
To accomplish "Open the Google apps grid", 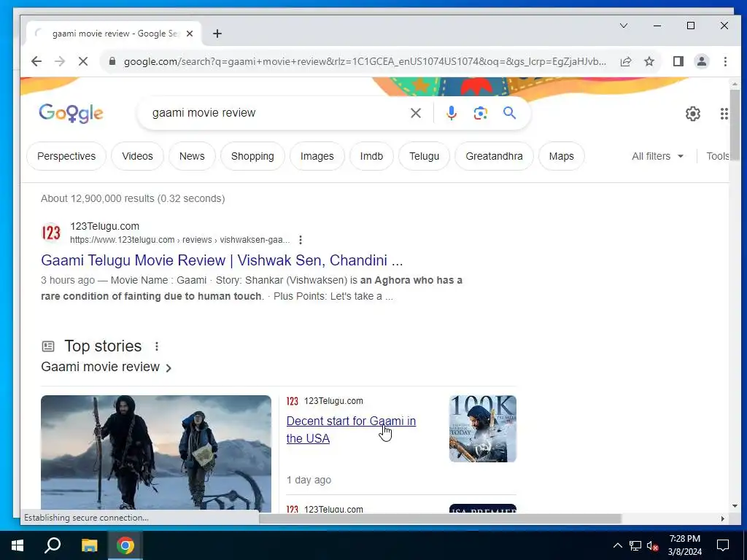I will point(724,113).
